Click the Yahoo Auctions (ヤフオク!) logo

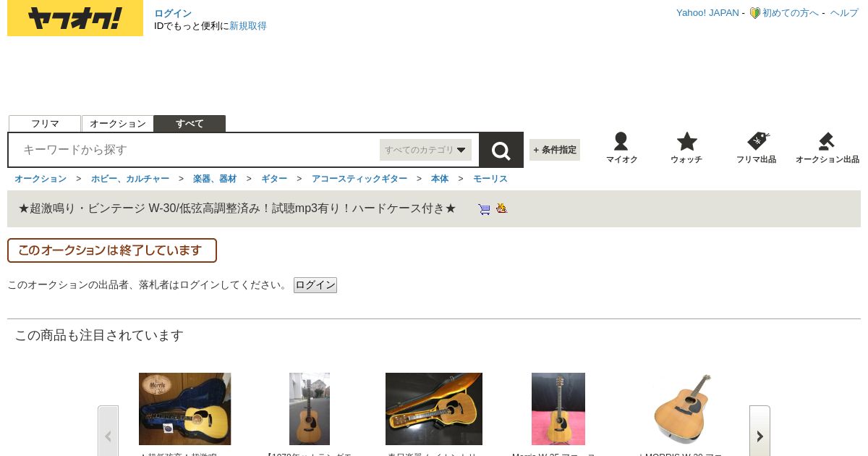coord(75,18)
